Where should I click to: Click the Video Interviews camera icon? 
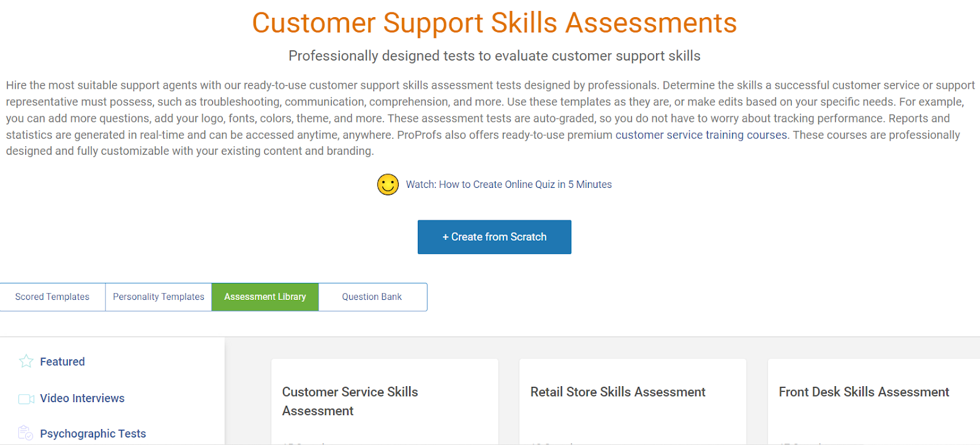[x=26, y=399]
